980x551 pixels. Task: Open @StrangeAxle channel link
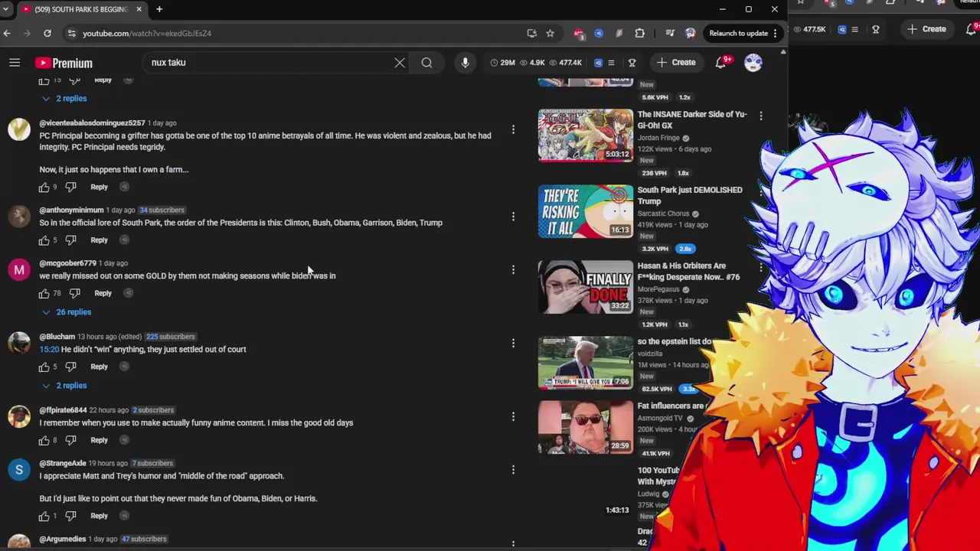point(63,463)
